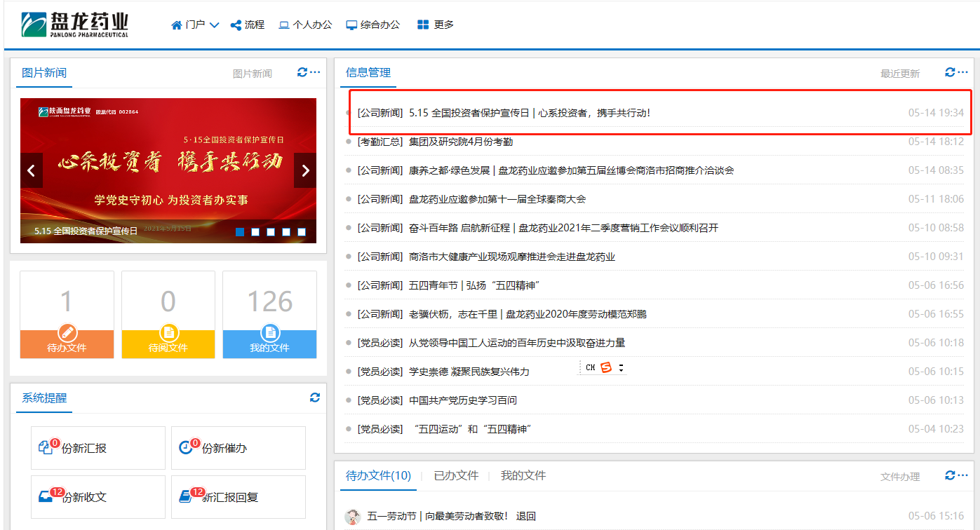Refresh the 系统提醒 panel
The image size is (980, 530).
click(315, 397)
